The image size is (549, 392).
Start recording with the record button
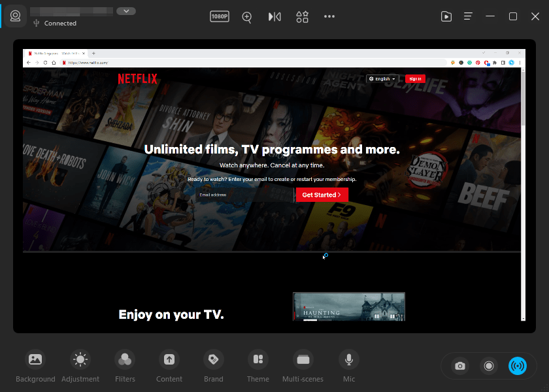pos(489,366)
